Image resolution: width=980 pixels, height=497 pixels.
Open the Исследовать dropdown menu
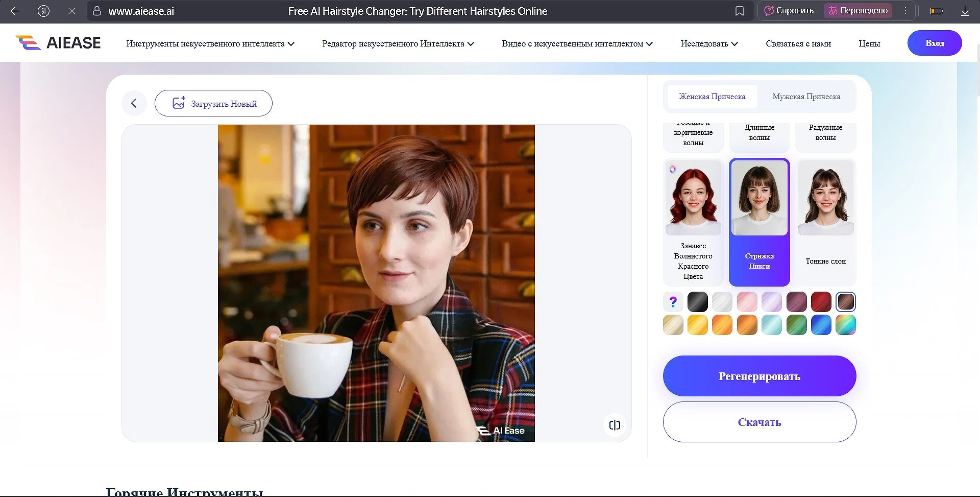pos(709,43)
